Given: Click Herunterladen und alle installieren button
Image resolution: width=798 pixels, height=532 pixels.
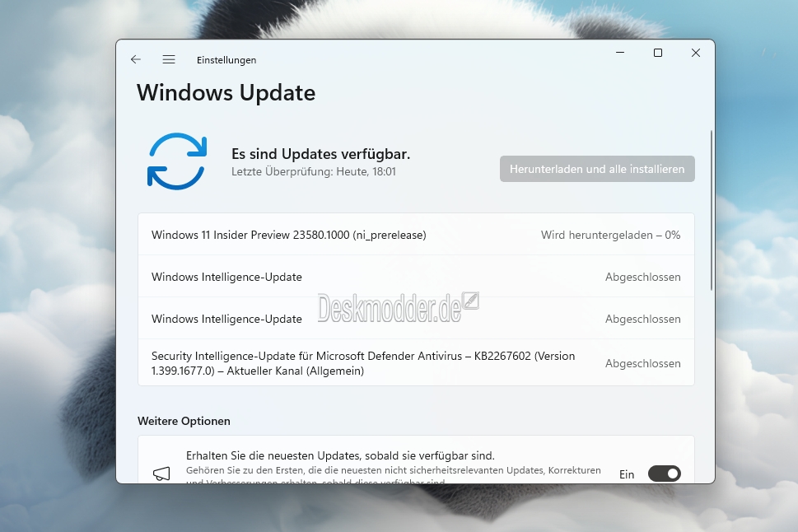Looking at the screenshot, I should click(x=597, y=169).
